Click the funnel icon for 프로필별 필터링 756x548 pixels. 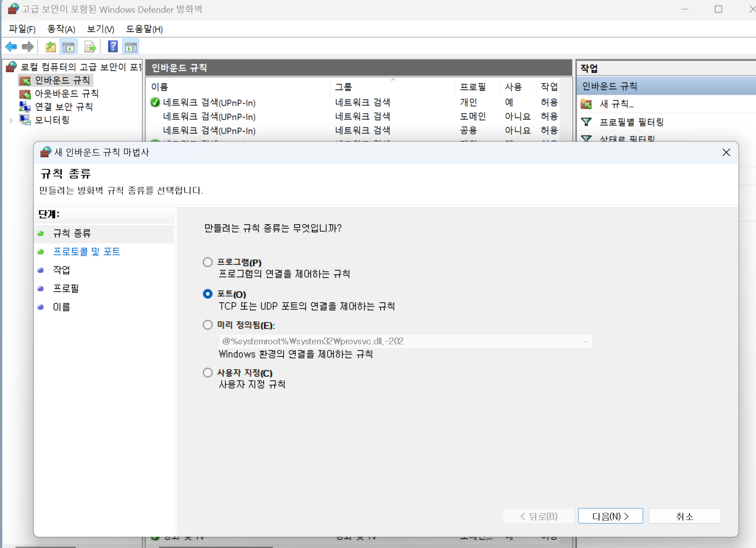[x=586, y=122]
